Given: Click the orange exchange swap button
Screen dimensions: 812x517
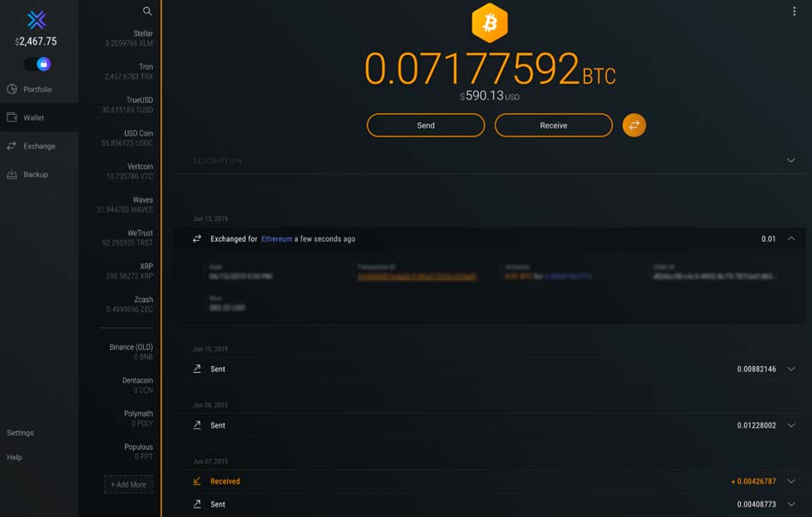Looking at the screenshot, I should click(x=634, y=125).
